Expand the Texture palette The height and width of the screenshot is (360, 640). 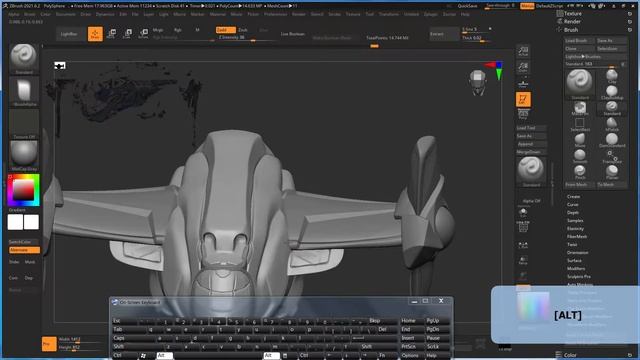coord(573,13)
